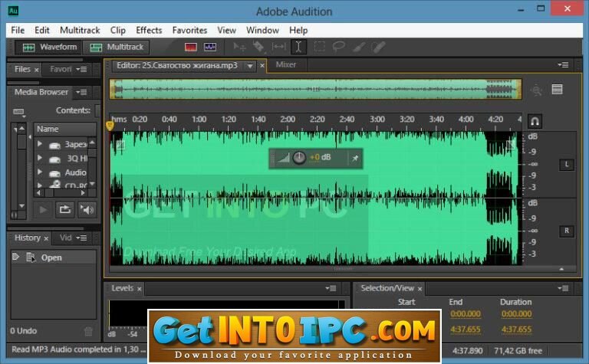Open the Multitrack menu

click(x=80, y=30)
